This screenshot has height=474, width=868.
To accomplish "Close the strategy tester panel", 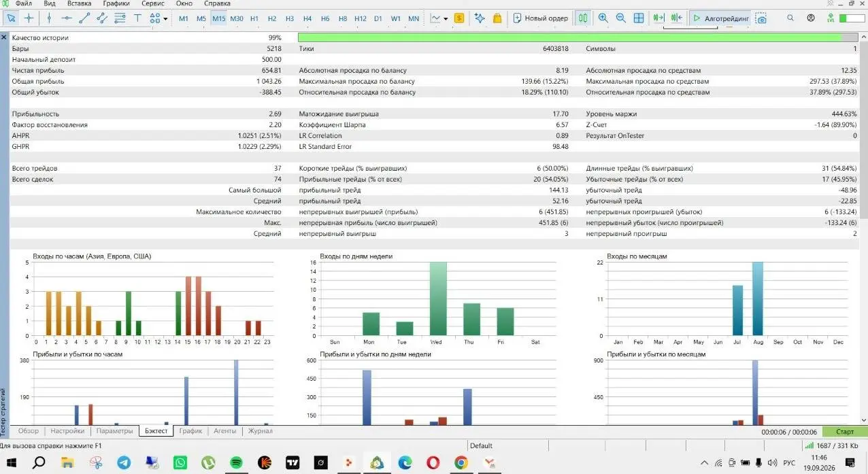I will 4,37.
